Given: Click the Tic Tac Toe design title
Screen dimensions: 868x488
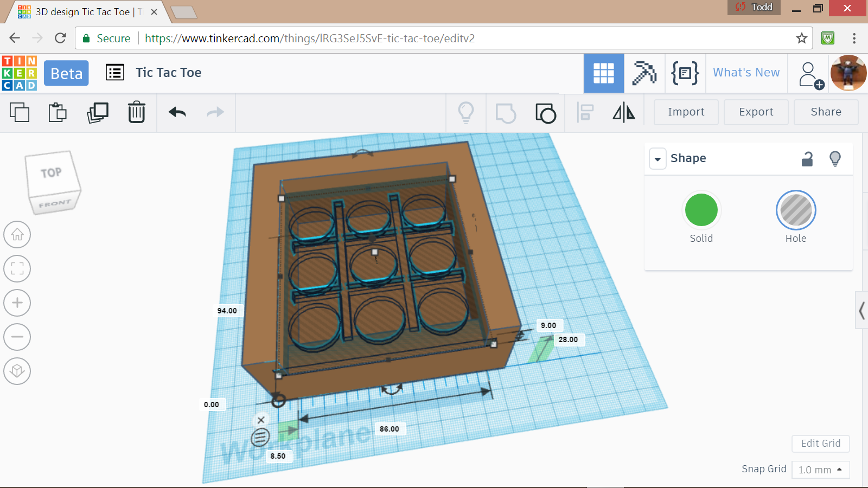Looking at the screenshot, I should coord(168,73).
